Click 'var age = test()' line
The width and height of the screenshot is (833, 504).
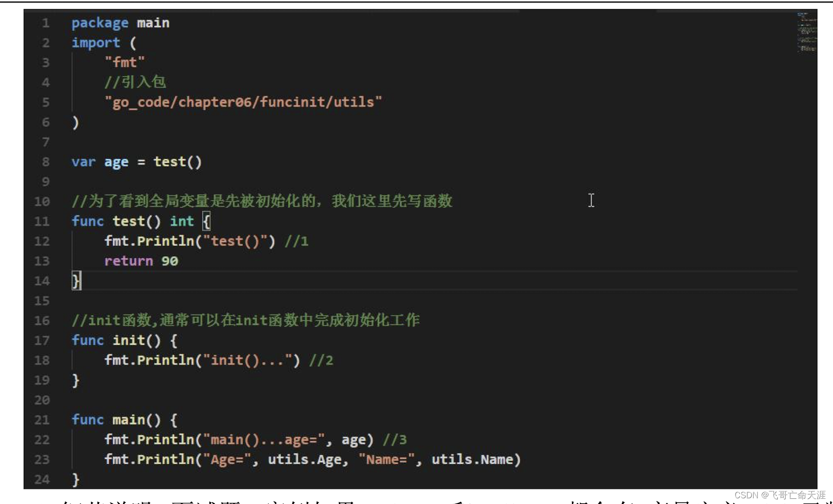click(x=136, y=162)
